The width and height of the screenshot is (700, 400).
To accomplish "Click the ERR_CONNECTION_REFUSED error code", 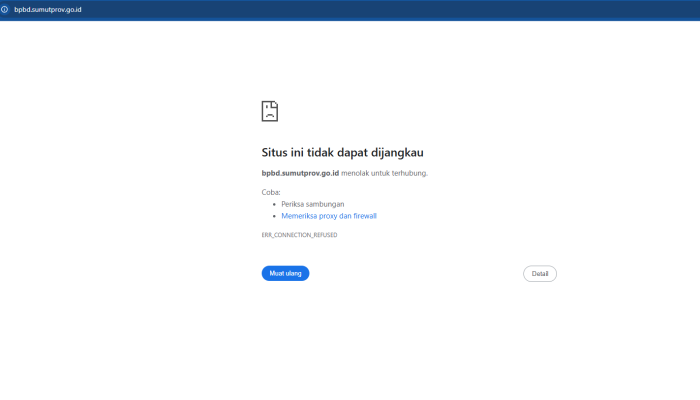I will pyautogui.click(x=300, y=235).
